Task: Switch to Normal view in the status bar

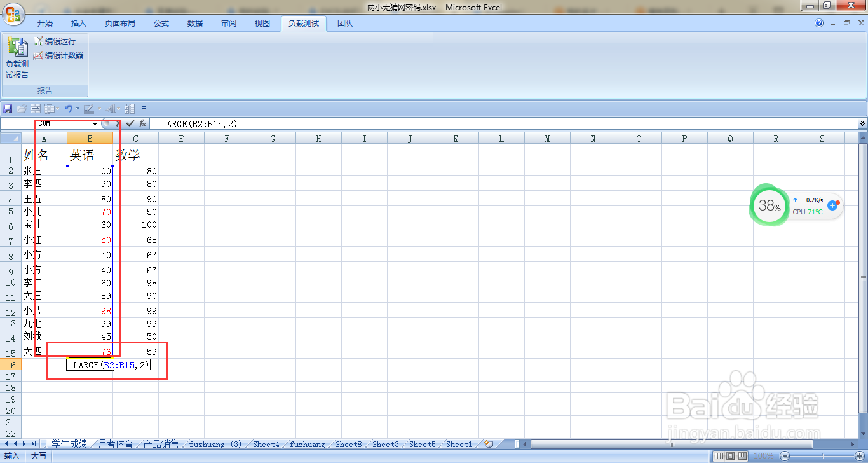Action: click(x=718, y=456)
